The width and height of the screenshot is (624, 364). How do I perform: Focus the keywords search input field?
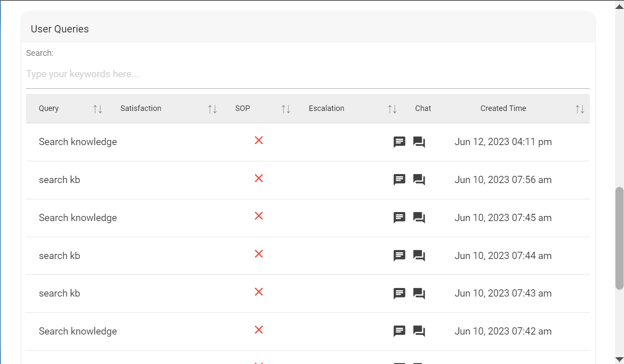click(x=308, y=74)
